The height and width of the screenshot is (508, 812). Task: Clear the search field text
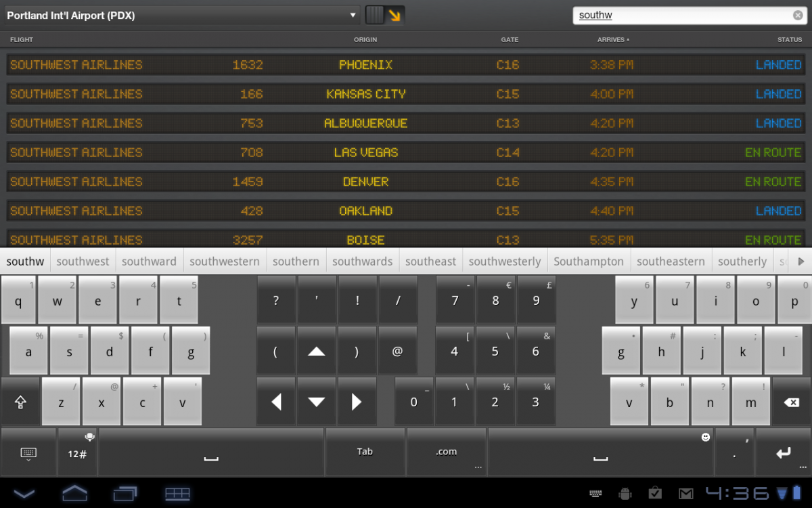point(798,16)
